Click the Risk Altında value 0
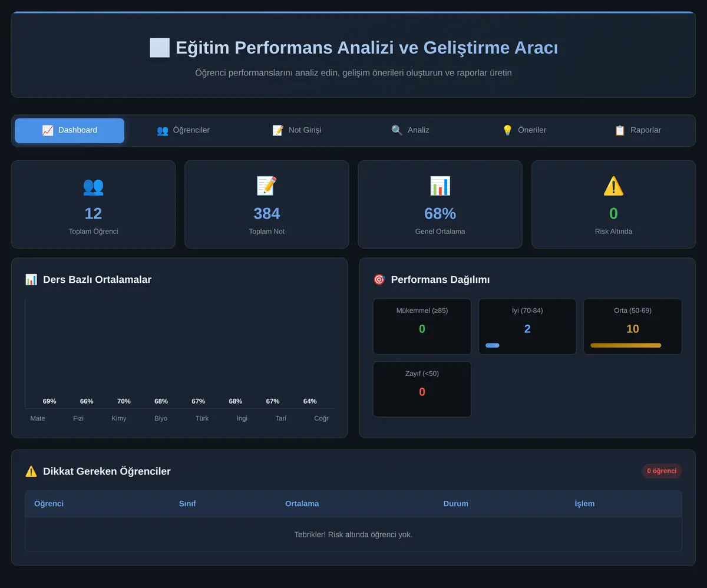Image resolution: width=707 pixels, height=588 pixels. click(613, 213)
